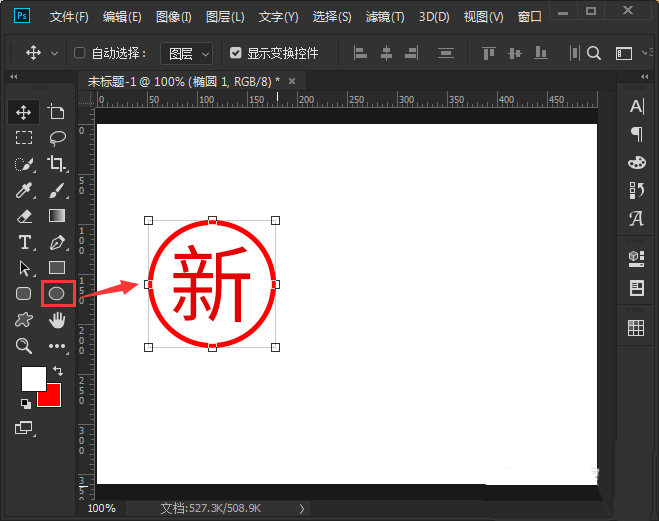Align vertical centers

[515, 53]
